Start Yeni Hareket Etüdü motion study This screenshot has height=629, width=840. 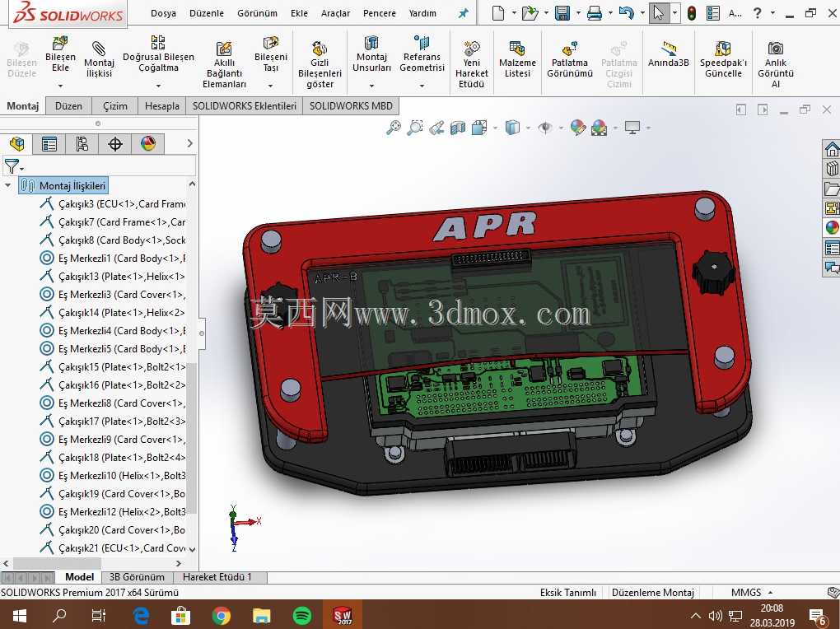[471, 64]
